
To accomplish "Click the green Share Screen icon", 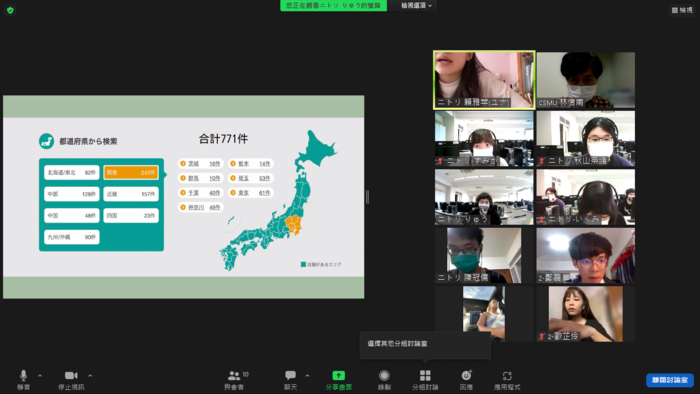I will pyautogui.click(x=338, y=376).
